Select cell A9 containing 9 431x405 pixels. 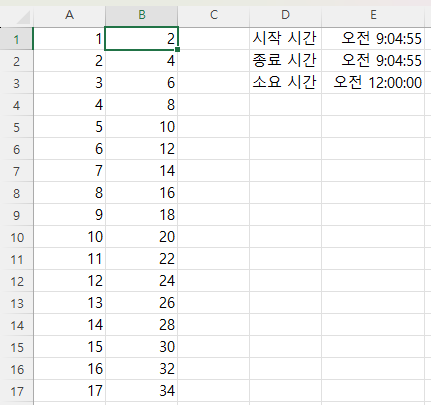(69, 215)
